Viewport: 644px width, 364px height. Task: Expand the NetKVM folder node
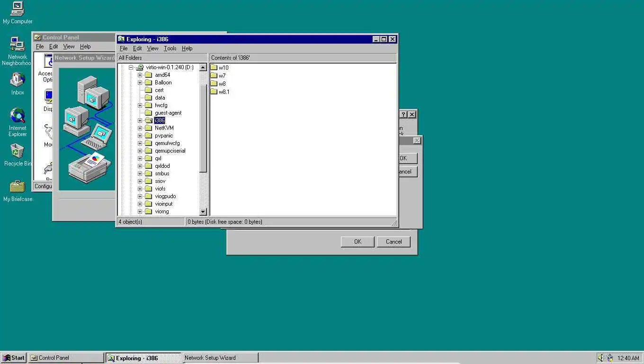pos(140,128)
